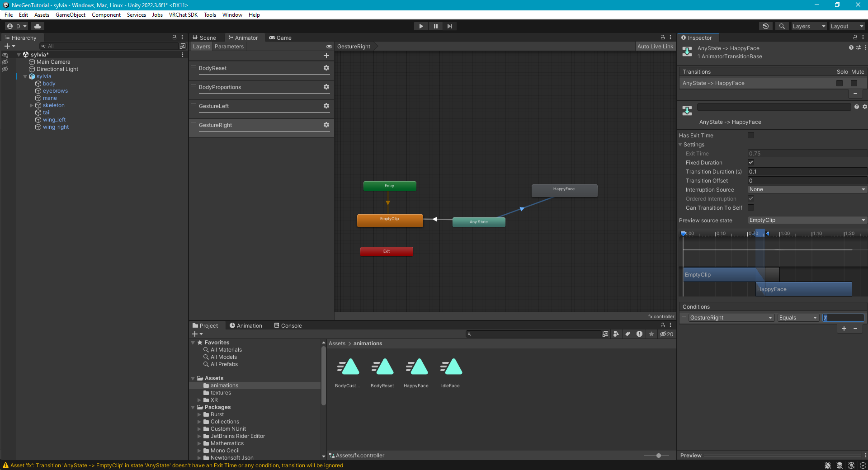Toggle scene visibility icon for sylvia
The width and height of the screenshot is (868, 470).
tap(5, 55)
